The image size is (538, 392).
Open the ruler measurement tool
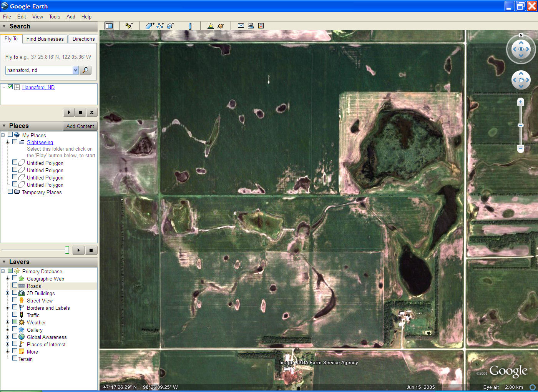point(190,26)
